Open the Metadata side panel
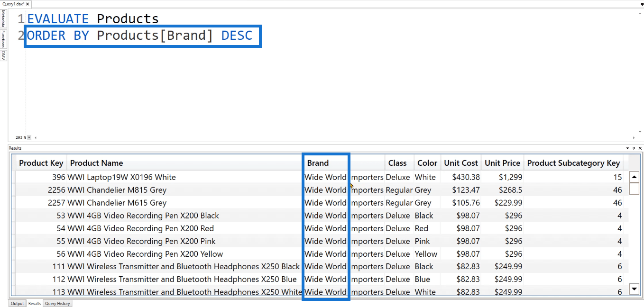 pos(3,18)
